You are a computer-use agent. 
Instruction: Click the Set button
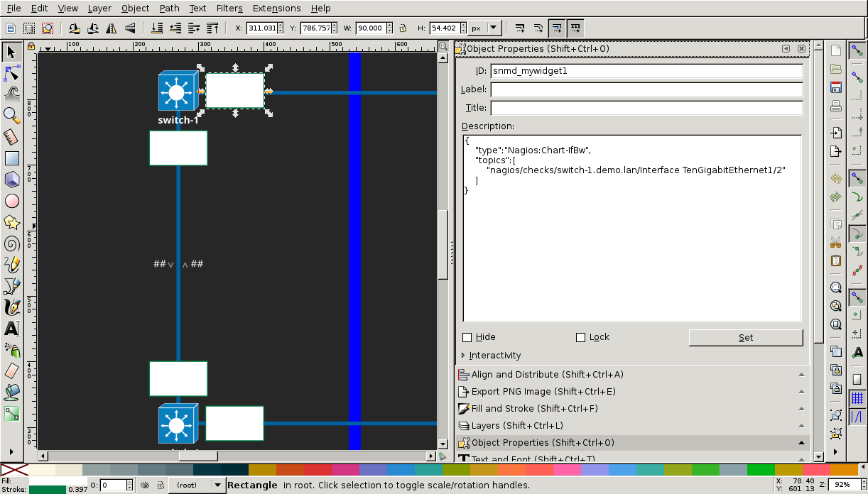746,338
